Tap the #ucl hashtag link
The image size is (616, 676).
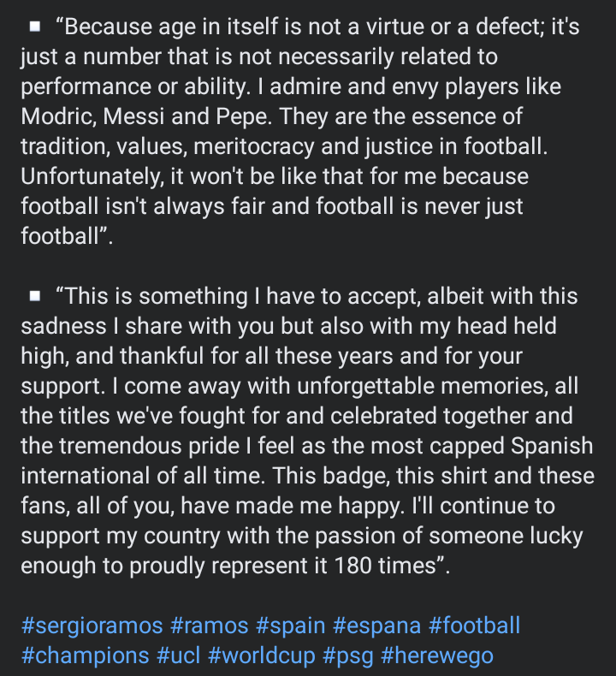179,655
